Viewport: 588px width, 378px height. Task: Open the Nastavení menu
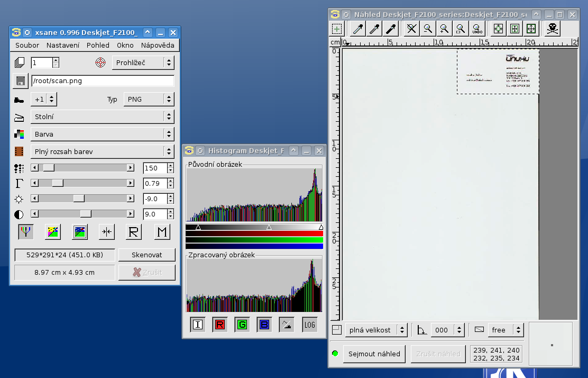[x=63, y=46]
